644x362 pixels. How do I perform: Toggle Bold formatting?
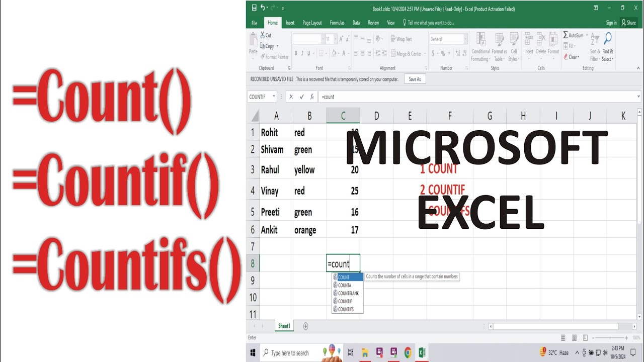tap(295, 53)
